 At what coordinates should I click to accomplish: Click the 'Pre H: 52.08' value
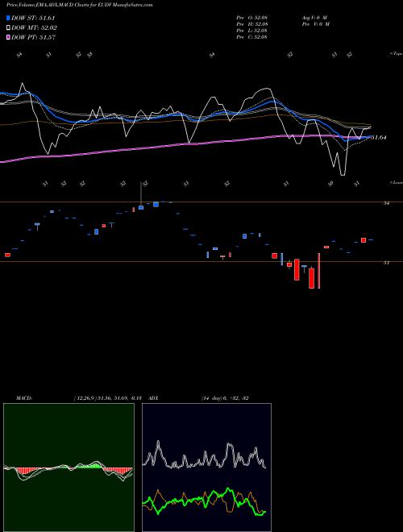(x=251, y=24)
